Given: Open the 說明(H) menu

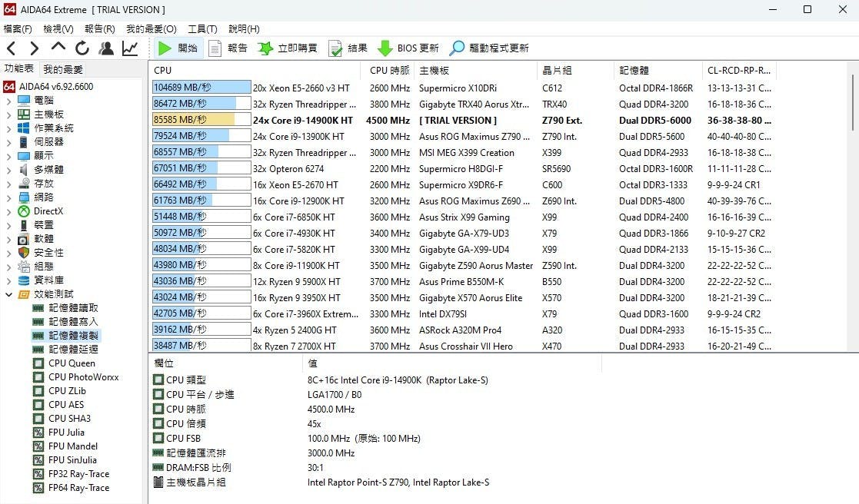Looking at the screenshot, I should 244,29.
